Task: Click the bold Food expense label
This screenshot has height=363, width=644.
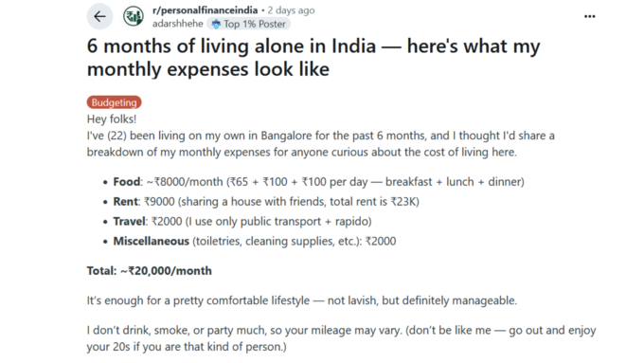Action: pyautogui.click(x=127, y=182)
